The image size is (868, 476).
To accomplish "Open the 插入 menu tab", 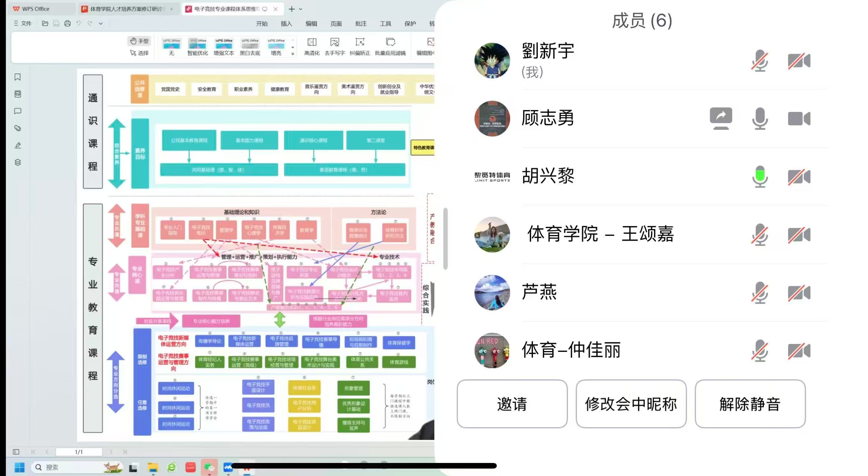I will tap(286, 24).
